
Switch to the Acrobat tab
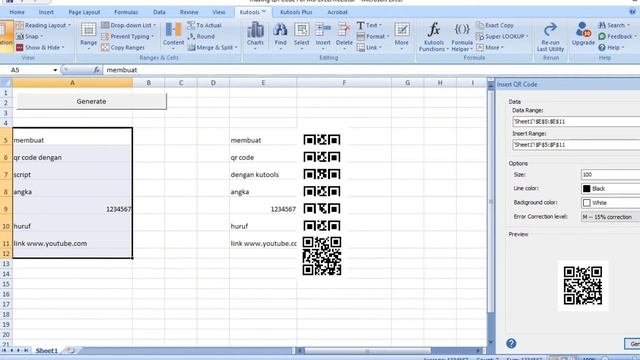click(x=338, y=12)
